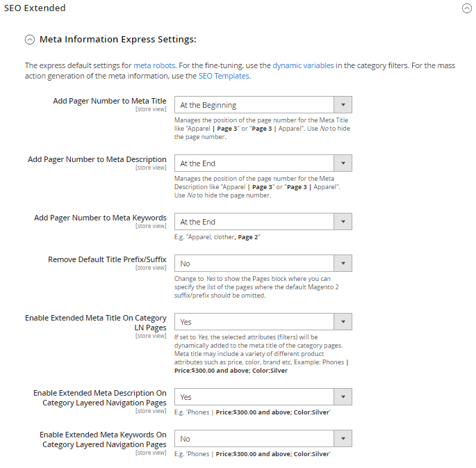Click the Add Pager Number to Meta Title label
476x468 pixels.
pyautogui.click(x=109, y=101)
